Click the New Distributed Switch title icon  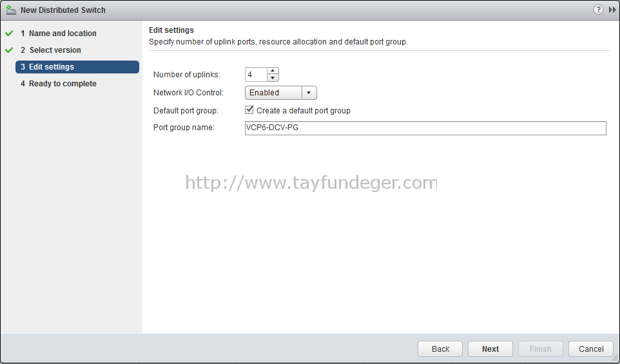(x=11, y=10)
